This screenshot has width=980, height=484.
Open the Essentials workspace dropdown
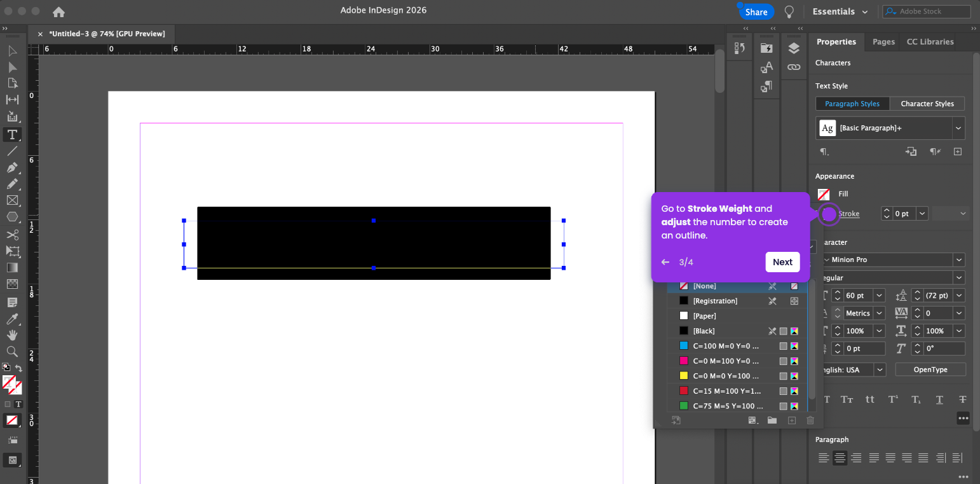tap(840, 11)
